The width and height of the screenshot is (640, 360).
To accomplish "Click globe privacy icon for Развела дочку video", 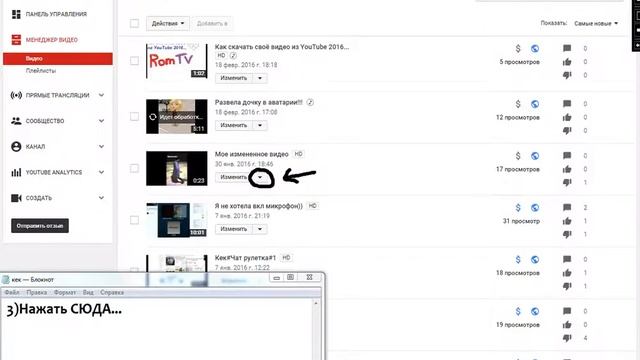I will click(535, 104).
